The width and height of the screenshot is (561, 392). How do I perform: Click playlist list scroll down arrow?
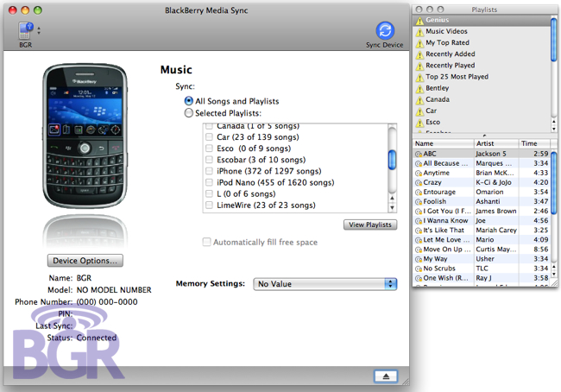pos(392,207)
